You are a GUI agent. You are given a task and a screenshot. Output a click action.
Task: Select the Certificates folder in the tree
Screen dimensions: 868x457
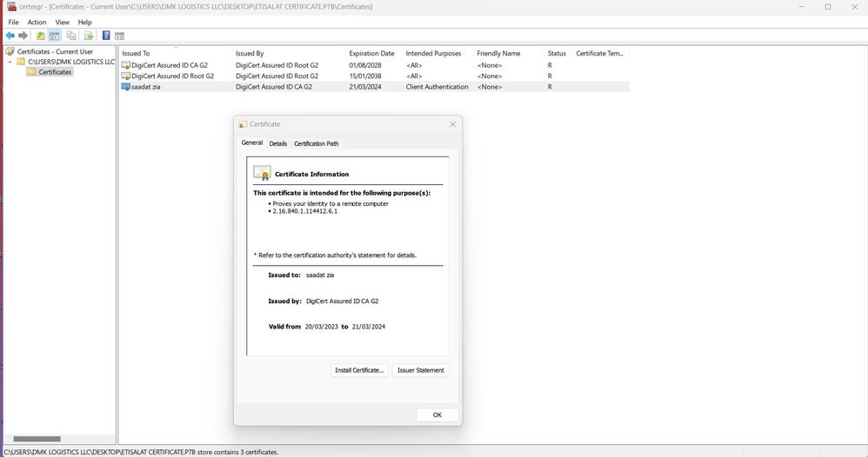coord(55,72)
